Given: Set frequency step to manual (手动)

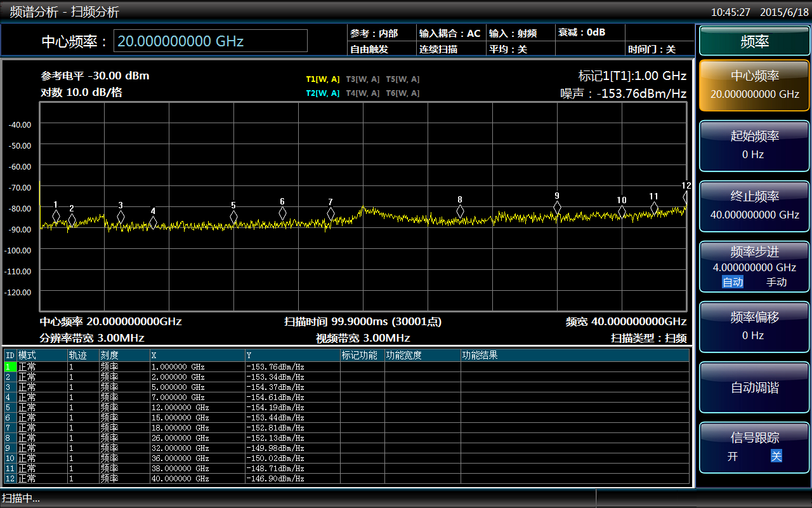Looking at the screenshot, I should coord(776,282).
